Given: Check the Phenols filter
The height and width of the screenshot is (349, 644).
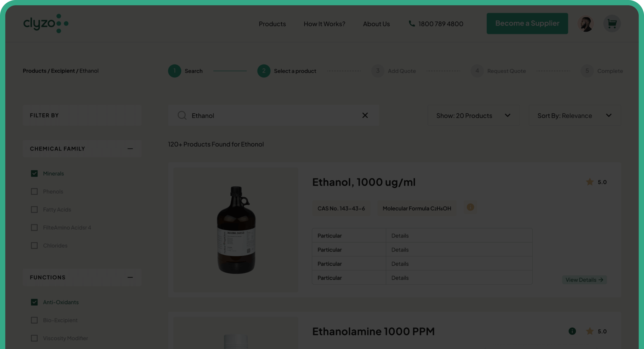Looking at the screenshot, I should click(34, 191).
